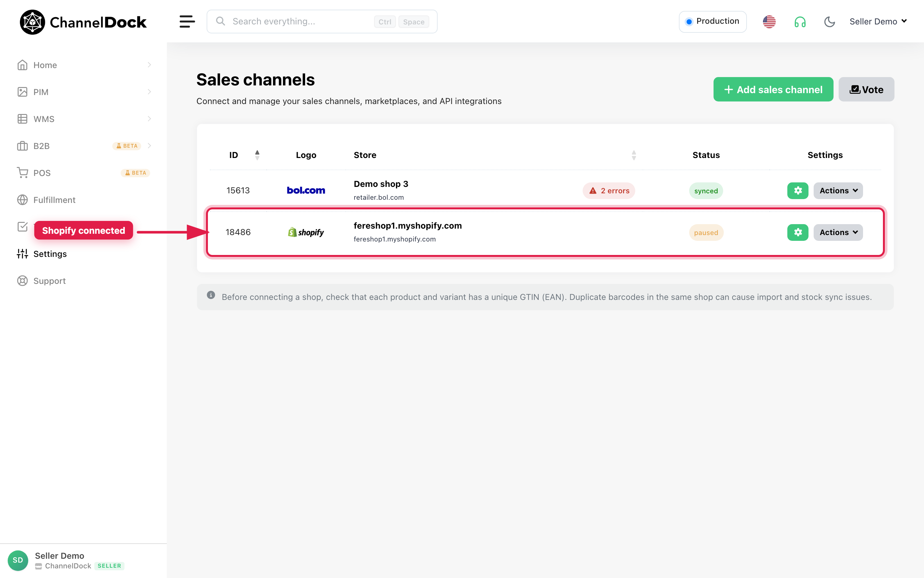
Task: Open support headset icon
Action: 800,22
